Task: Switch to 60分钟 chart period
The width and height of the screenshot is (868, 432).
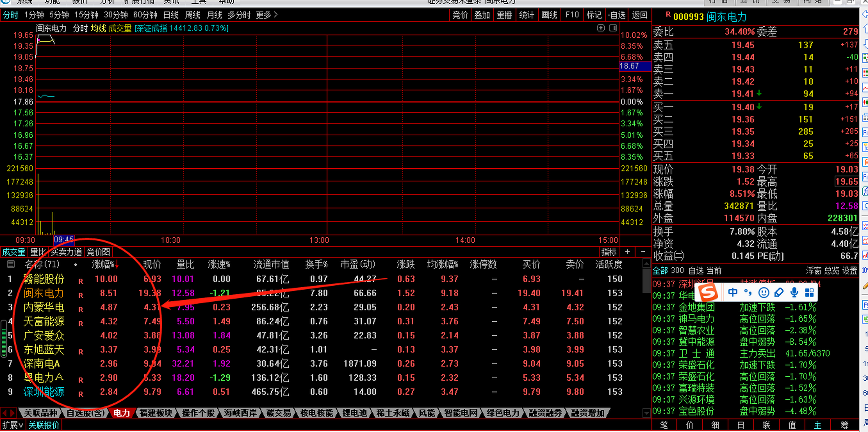Action: coord(145,15)
